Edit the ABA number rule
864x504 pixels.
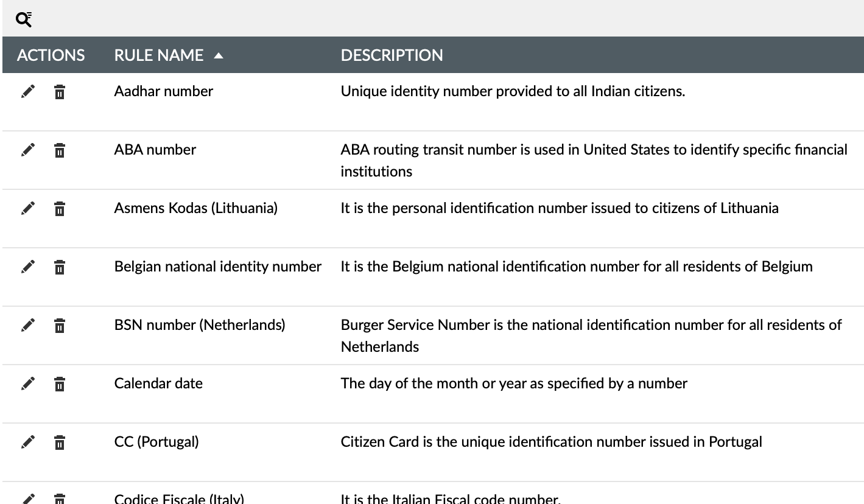pyautogui.click(x=28, y=150)
